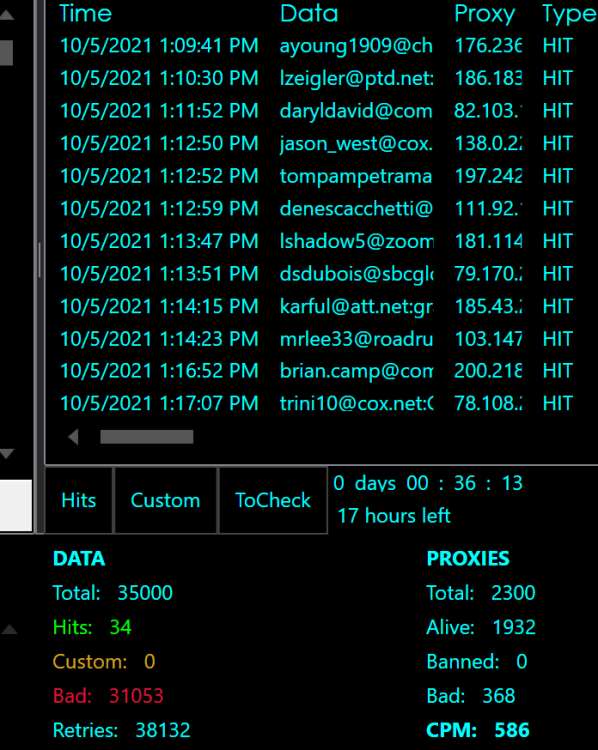Click the PROXIES section heading

(x=468, y=559)
